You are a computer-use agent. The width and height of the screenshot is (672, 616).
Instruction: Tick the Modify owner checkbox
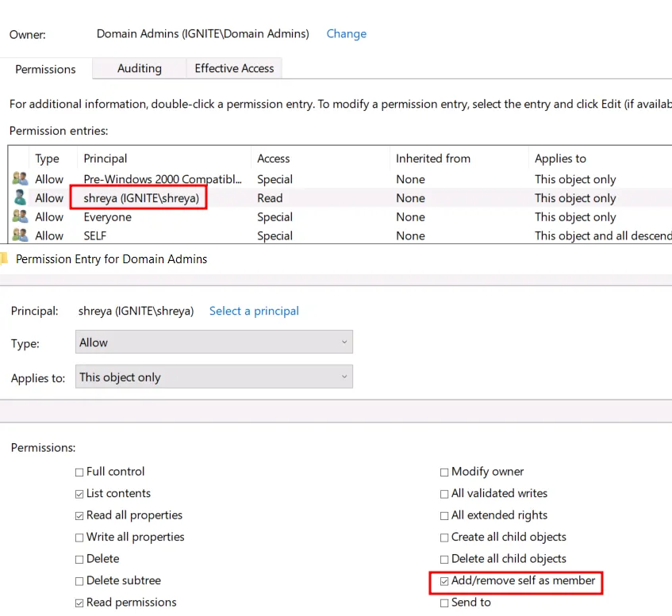pos(444,472)
